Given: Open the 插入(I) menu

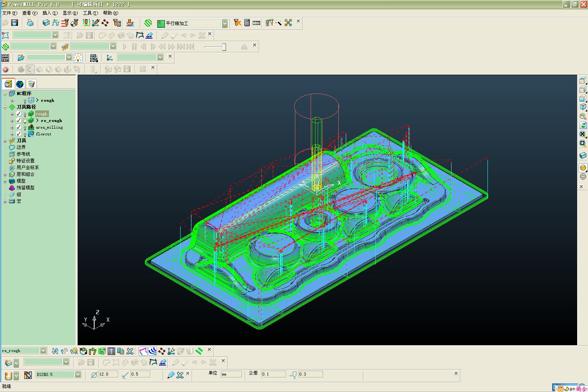Looking at the screenshot, I should tap(50, 13).
